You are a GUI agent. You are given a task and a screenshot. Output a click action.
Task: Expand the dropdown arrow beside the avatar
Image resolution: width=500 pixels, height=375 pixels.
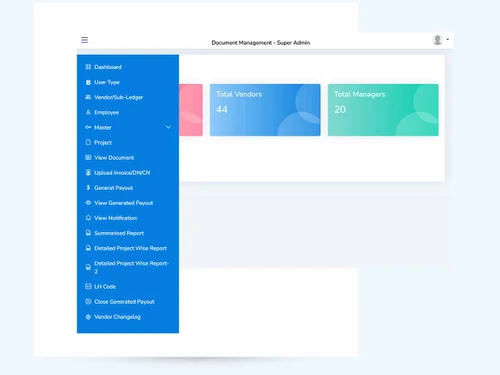pyautogui.click(x=448, y=39)
